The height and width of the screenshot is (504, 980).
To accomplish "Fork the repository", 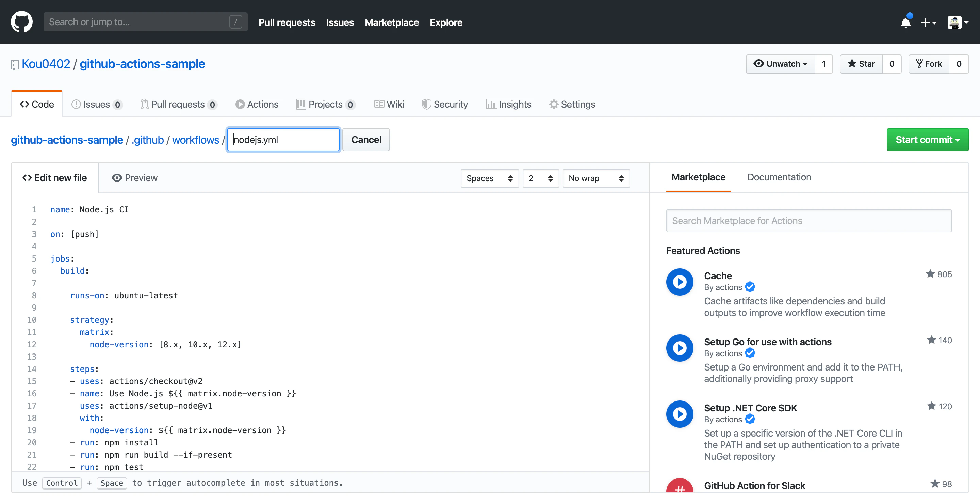I will click(929, 64).
